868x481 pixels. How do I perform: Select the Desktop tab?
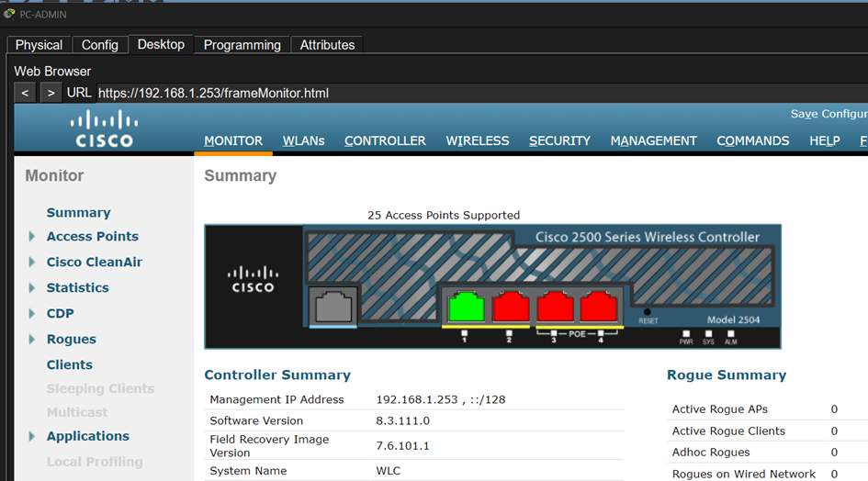click(161, 44)
